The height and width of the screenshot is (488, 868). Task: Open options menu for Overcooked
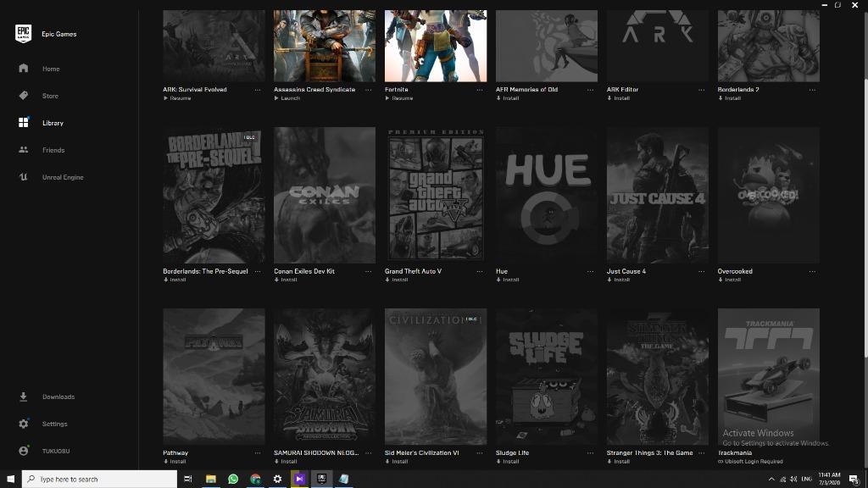pyautogui.click(x=812, y=272)
